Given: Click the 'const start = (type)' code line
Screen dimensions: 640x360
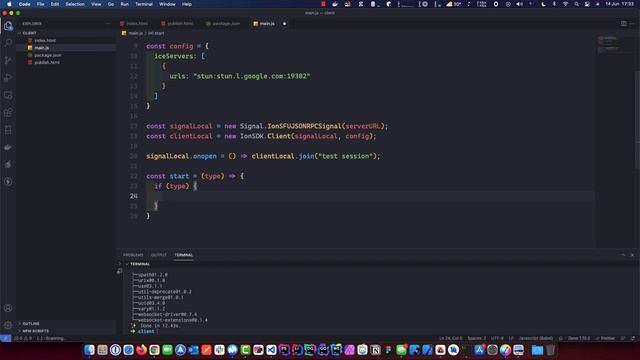Looking at the screenshot, I should coord(195,176).
